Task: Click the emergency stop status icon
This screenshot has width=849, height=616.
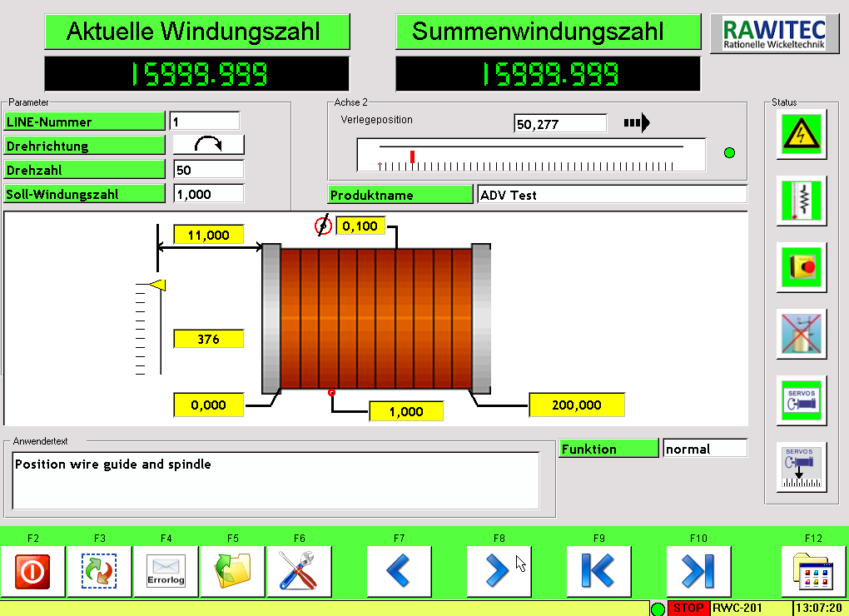Action: tap(802, 267)
